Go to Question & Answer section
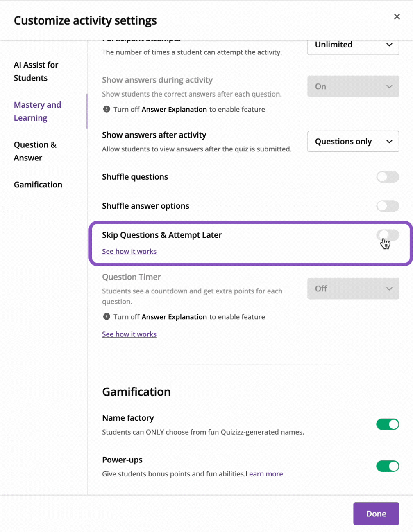Viewport: 413px width, 532px height. click(x=35, y=151)
